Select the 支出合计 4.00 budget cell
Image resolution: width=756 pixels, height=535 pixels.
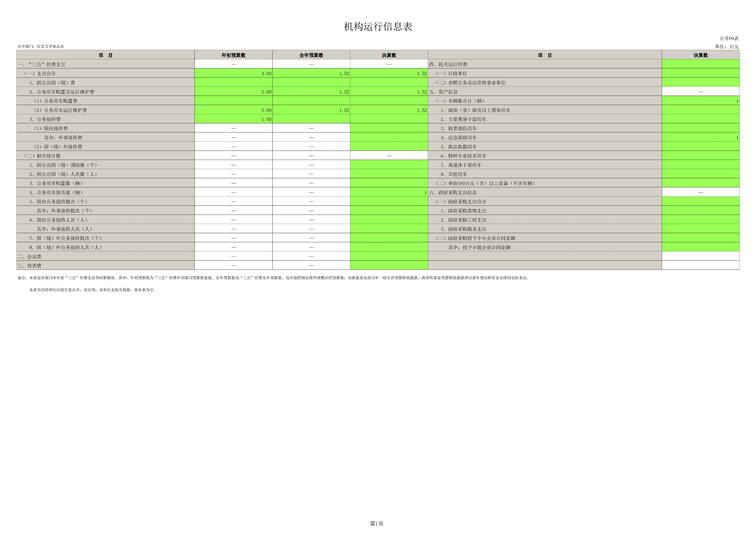coord(233,73)
